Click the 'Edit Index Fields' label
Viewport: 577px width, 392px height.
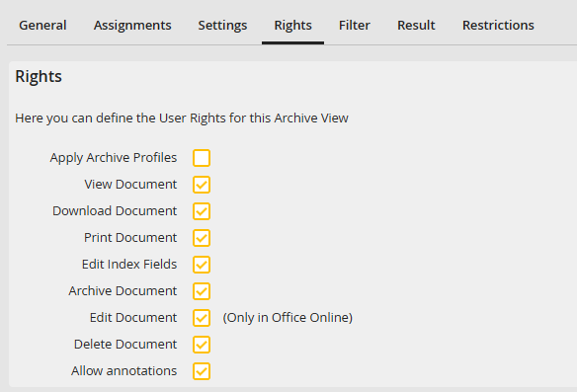point(129,265)
